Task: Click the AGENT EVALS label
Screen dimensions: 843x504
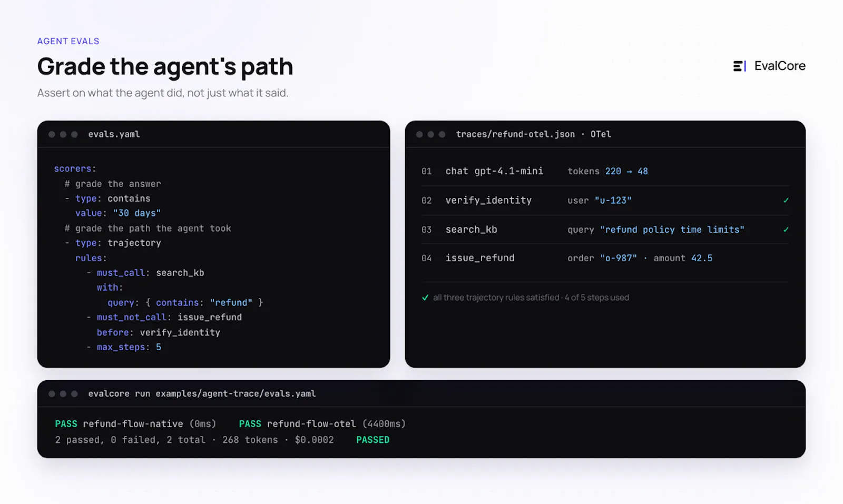Action: pyautogui.click(x=68, y=41)
